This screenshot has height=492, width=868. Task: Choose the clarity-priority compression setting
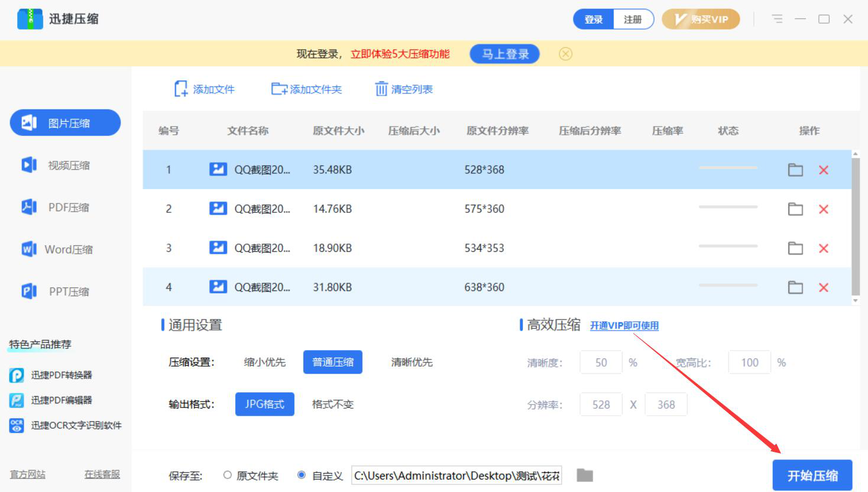(412, 362)
